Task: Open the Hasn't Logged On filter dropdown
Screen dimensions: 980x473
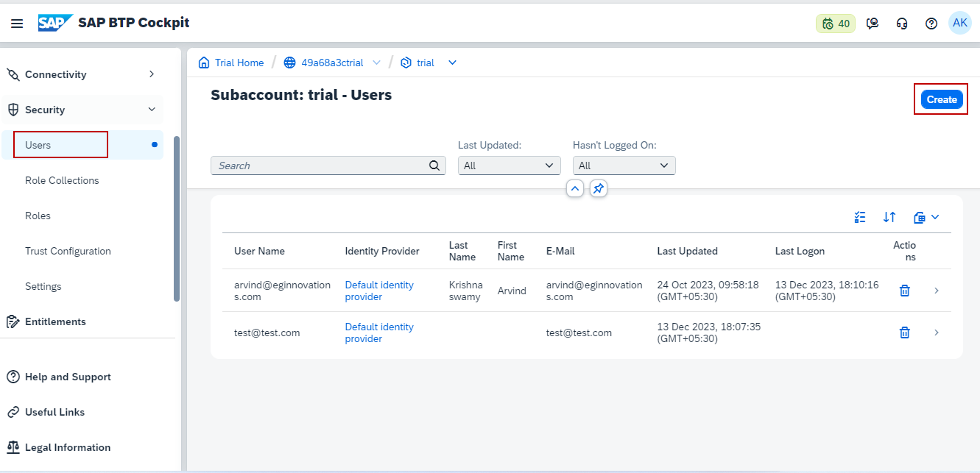Action: click(624, 166)
